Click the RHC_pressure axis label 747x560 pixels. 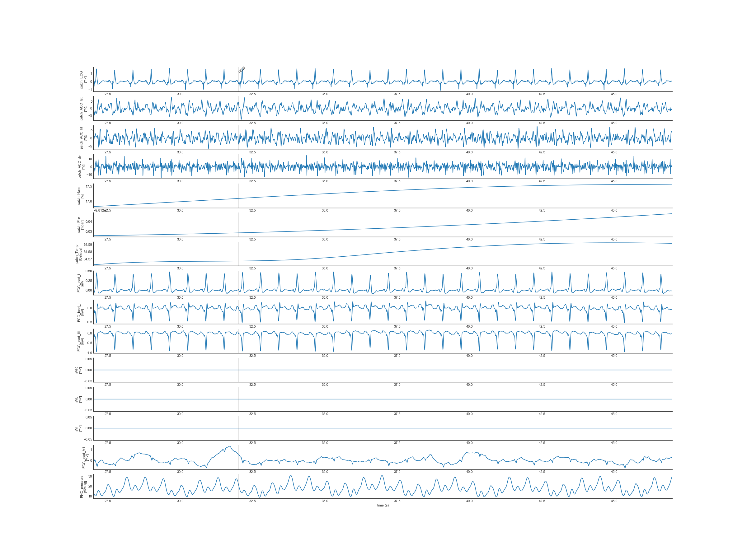pyautogui.click(x=83, y=486)
